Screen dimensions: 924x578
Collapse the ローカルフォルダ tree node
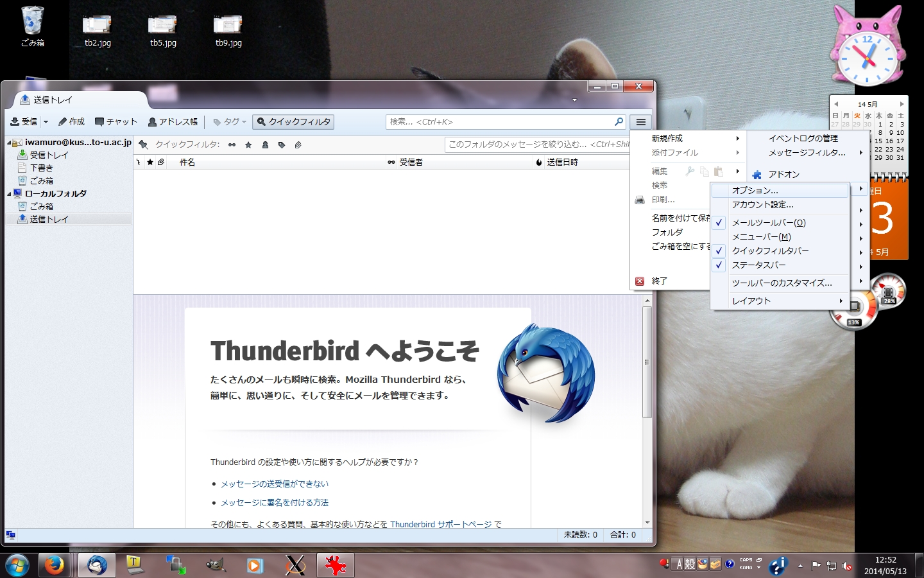[x=9, y=194]
